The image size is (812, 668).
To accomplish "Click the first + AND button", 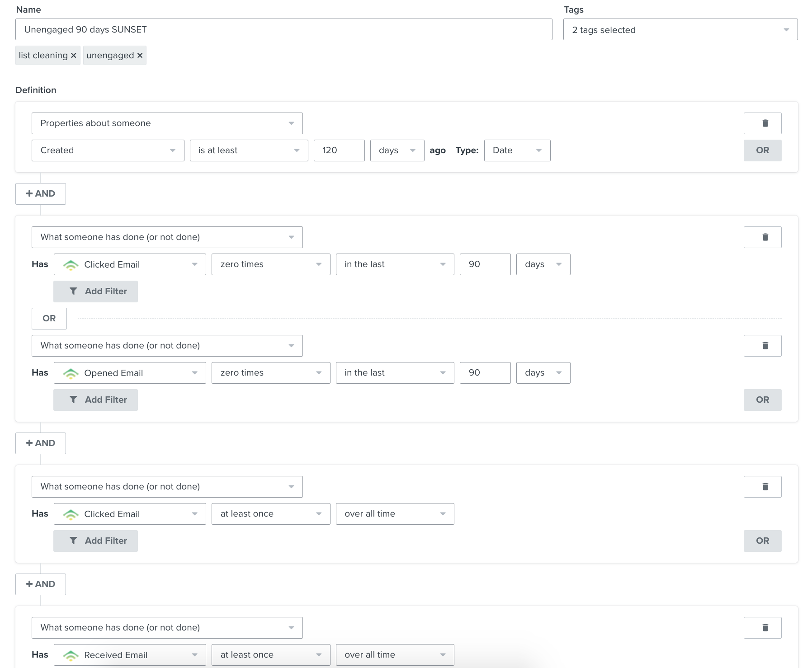I will [x=41, y=194].
